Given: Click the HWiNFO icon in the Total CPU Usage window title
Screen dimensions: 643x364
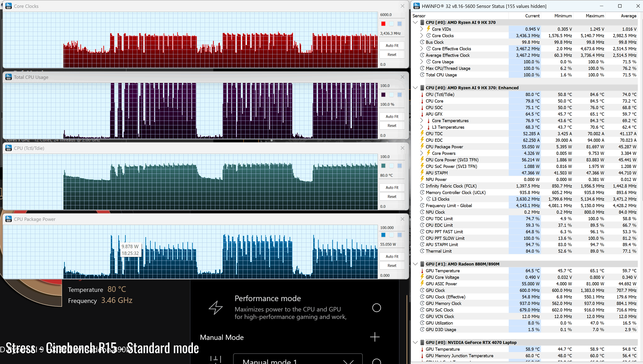Looking at the screenshot, I should point(9,77).
